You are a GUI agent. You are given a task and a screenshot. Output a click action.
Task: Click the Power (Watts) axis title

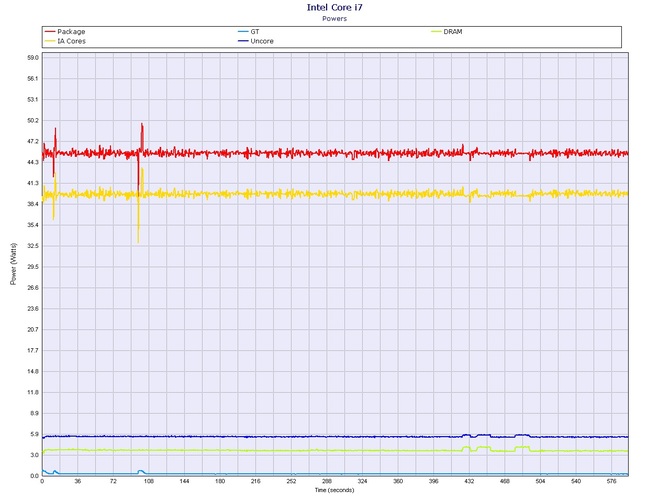pyautogui.click(x=14, y=264)
